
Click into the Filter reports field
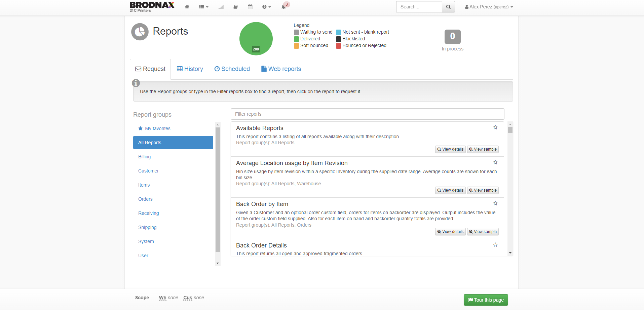pyautogui.click(x=367, y=114)
